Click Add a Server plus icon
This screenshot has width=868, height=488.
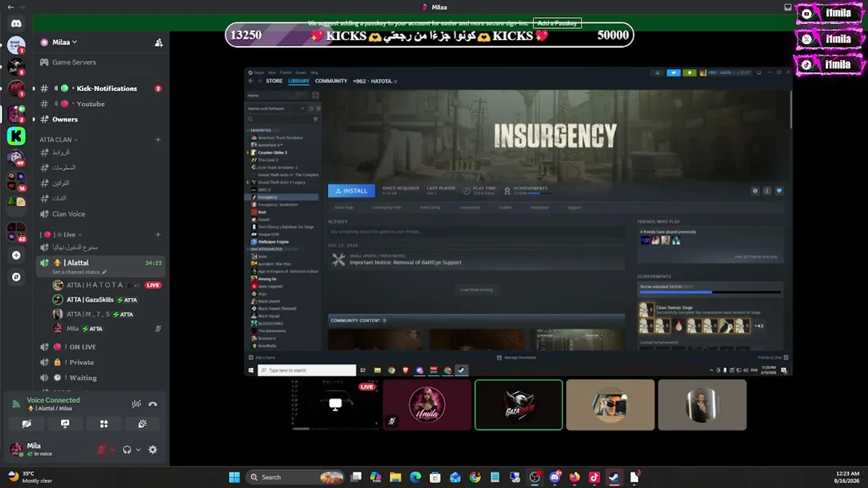[x=16, y=256]
